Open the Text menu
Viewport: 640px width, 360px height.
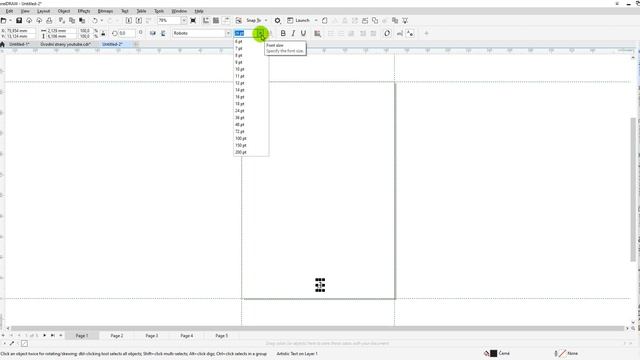coord(125,11)
